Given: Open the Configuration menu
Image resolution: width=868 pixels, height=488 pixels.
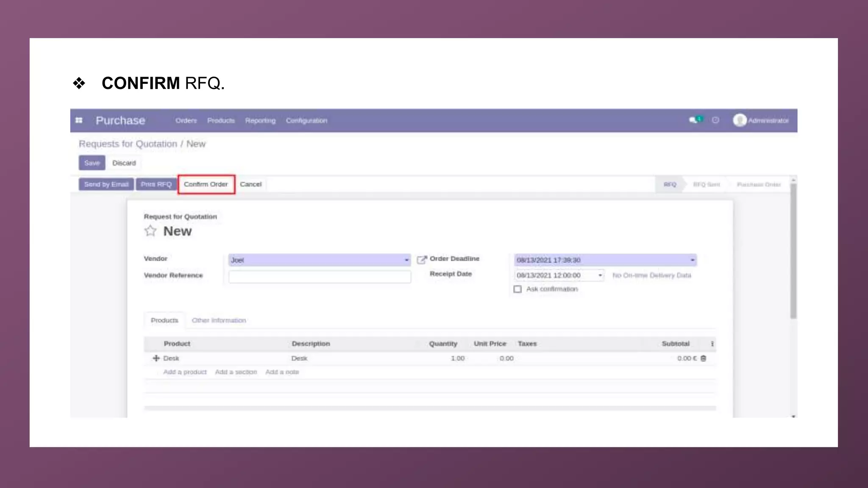Looking at the screenshot, I should (x=306, y=121).
